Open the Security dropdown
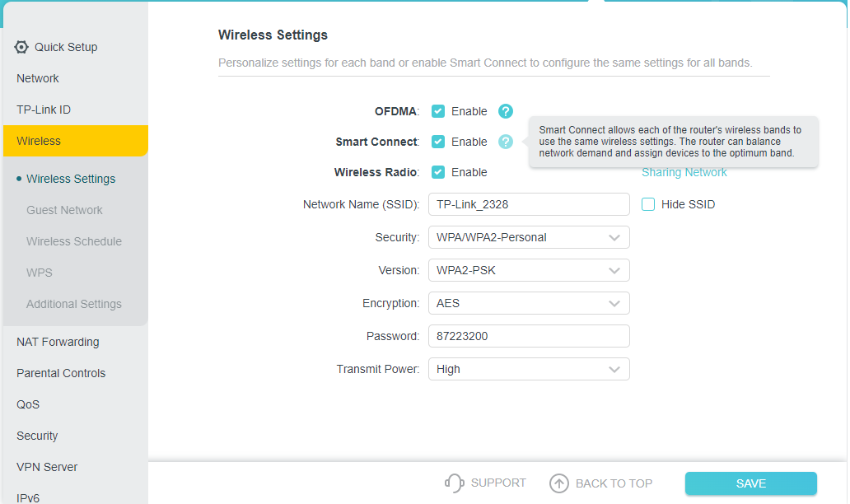The width and height of the screenshot is (850, 504). [529, 237]
